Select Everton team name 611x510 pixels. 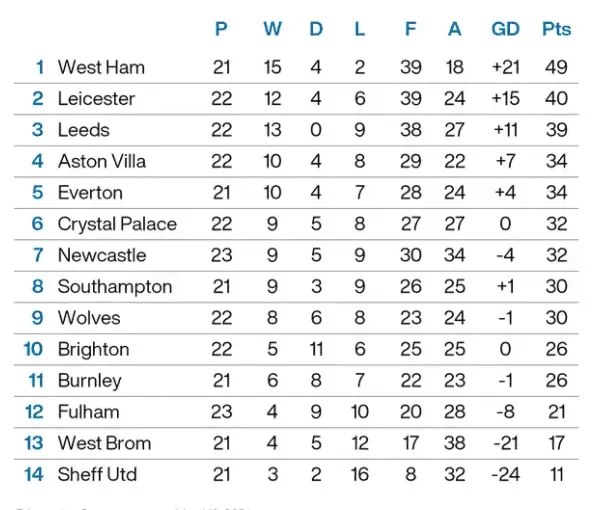tap(90, 193)
